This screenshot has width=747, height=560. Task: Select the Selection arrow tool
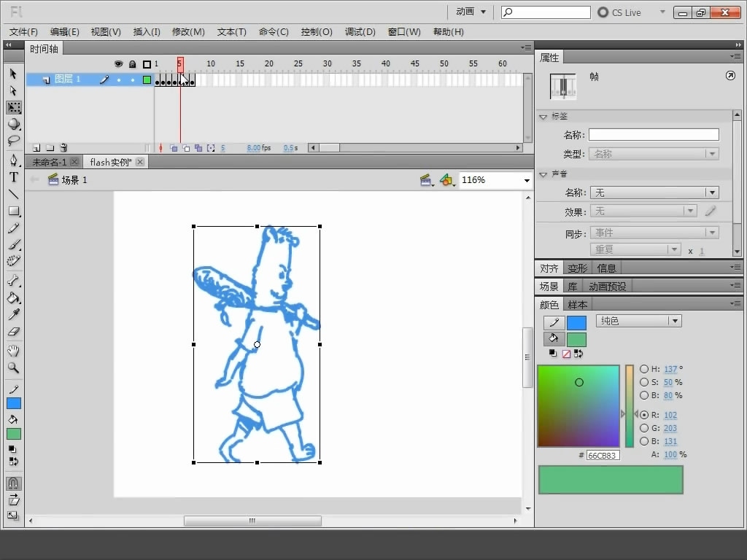click(13, 74)
